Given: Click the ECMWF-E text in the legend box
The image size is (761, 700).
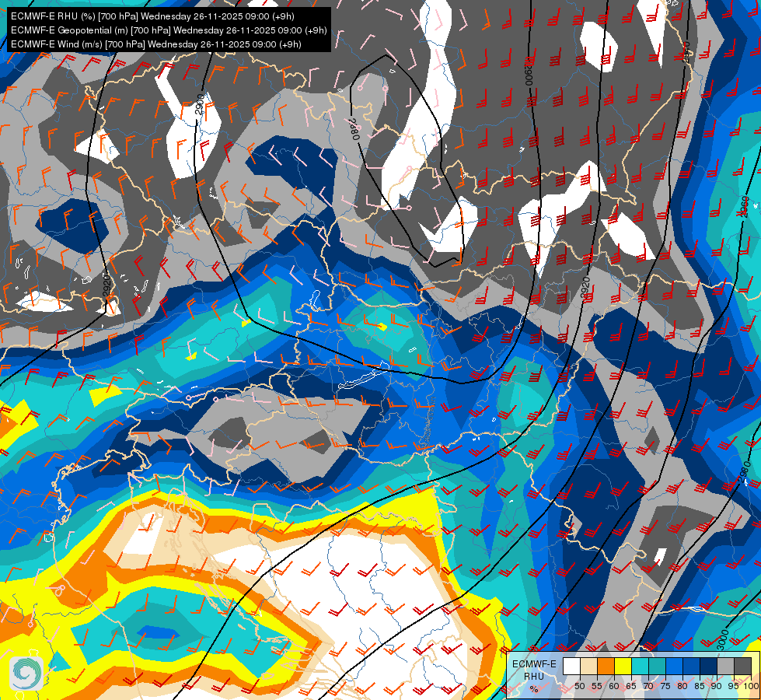Looking at the screenshot, I should [534, 664].
